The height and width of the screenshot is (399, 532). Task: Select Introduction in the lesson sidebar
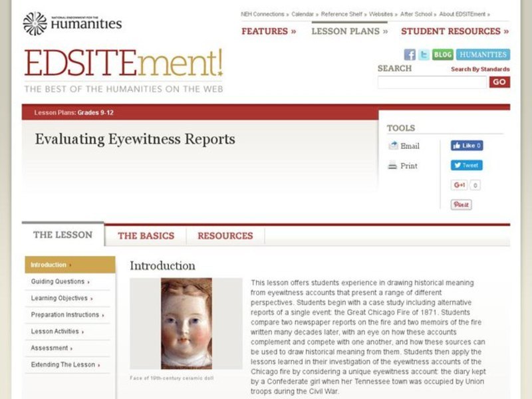[x=70, y=265]
